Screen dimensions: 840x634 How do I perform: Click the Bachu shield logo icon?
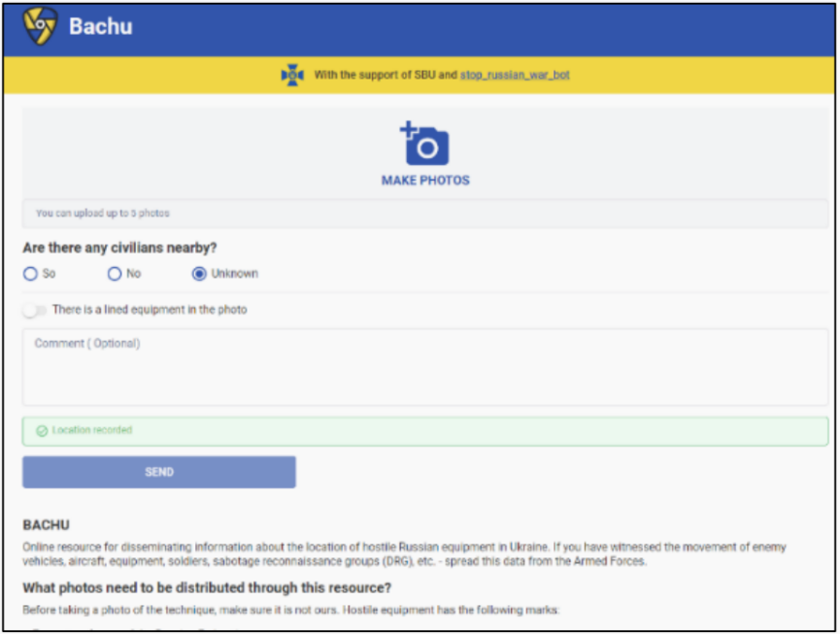tap(40, 26)
